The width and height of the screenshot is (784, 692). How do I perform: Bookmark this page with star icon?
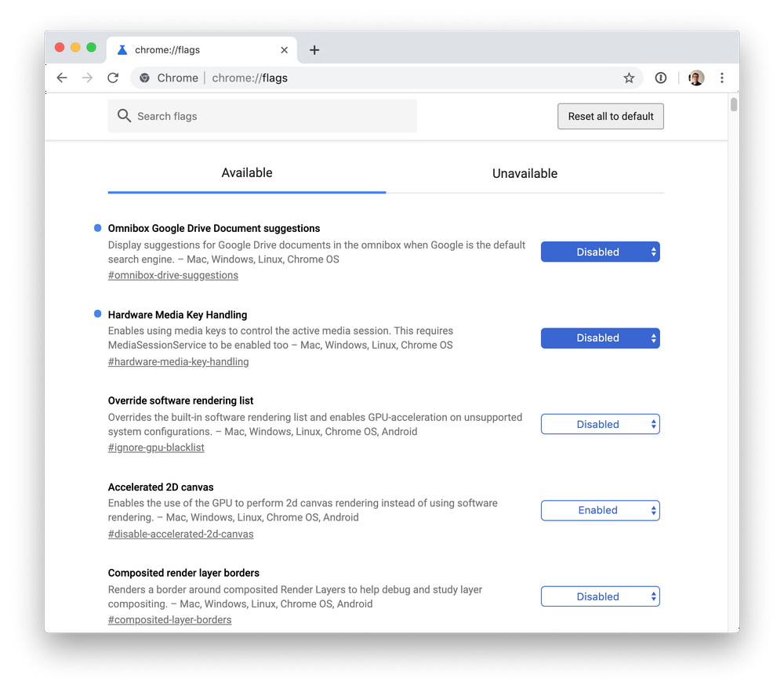(x=629, y=78)
